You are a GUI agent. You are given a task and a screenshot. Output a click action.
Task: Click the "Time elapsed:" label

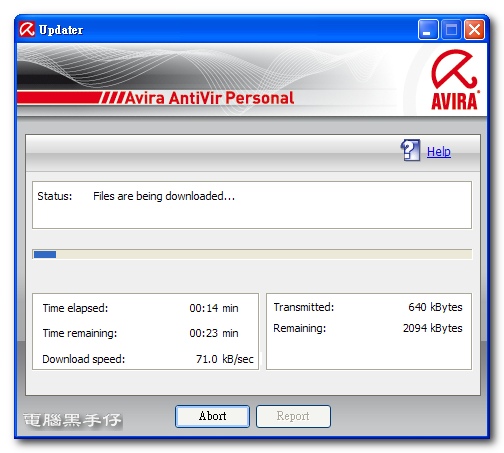75,308
